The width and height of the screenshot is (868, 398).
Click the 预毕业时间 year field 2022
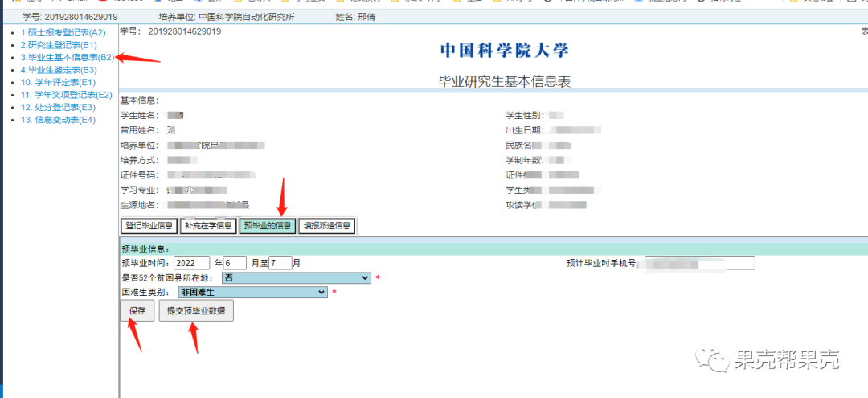(191, 263)
